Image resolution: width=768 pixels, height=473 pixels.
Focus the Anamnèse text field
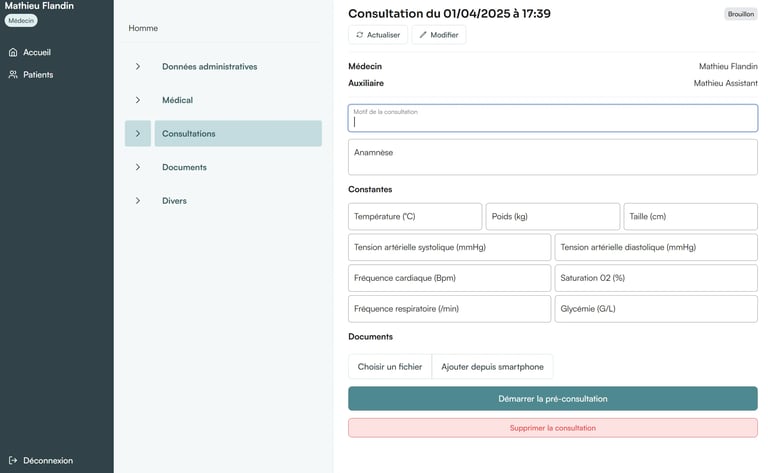[552, 157]
